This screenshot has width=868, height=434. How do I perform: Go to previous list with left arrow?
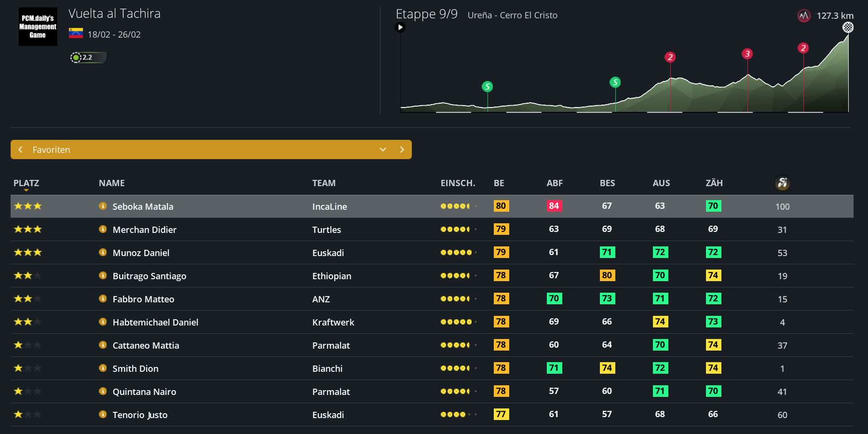20,149
